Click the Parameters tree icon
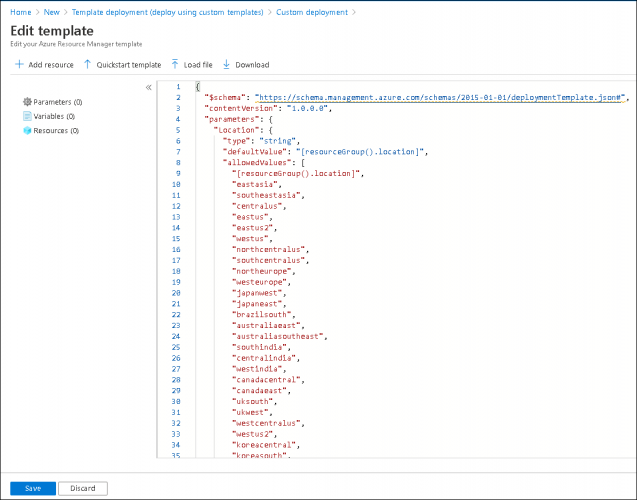The width and height of the screenshot is (637, 500). click(x=27, y=102)
